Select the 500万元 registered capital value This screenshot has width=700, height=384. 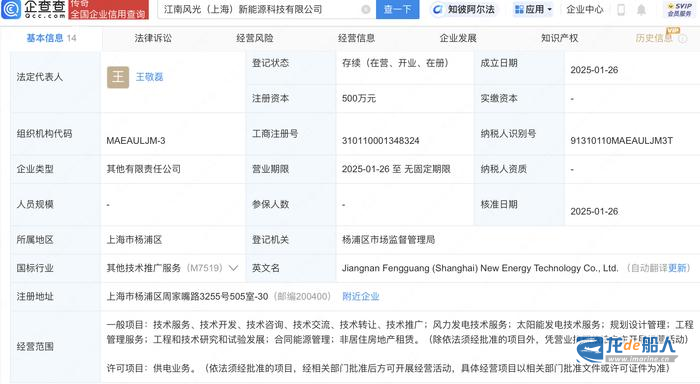pos(359,99)
